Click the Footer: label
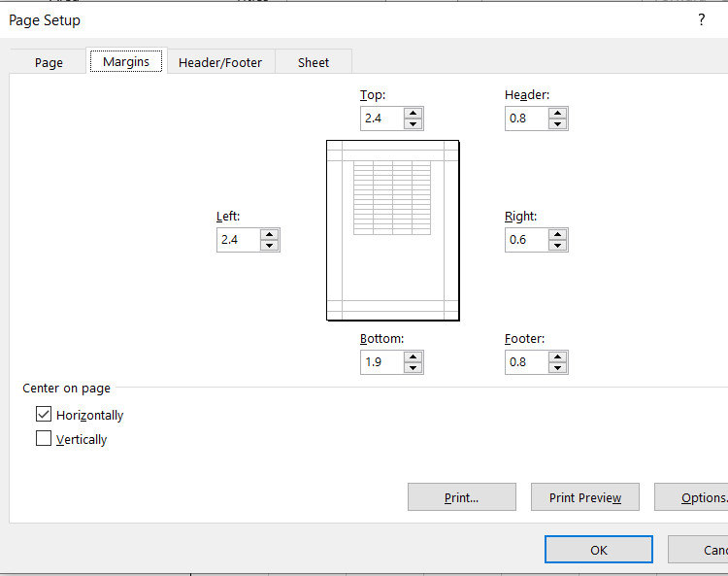Viewport: 728px width, 576px height. 524,339
